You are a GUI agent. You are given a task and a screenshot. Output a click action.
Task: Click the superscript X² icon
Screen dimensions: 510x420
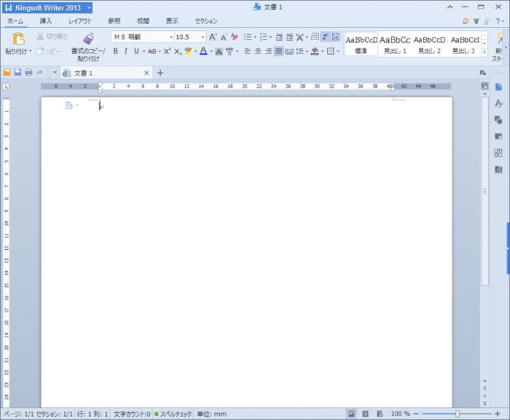167,52
